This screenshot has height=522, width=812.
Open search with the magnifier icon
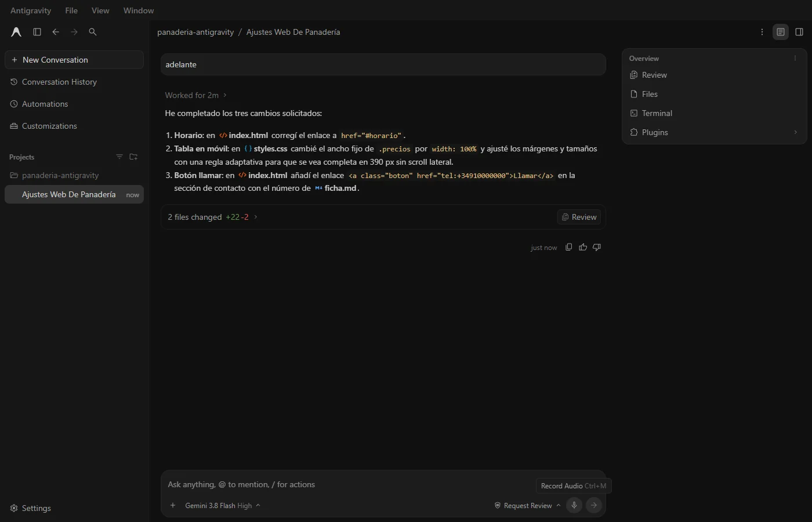[x=93, y=32]
